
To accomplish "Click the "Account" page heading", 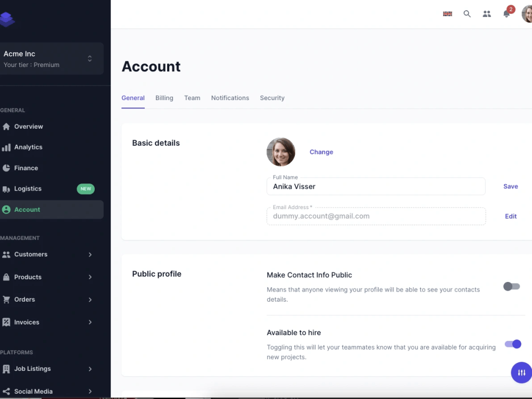I will (151, 66).
